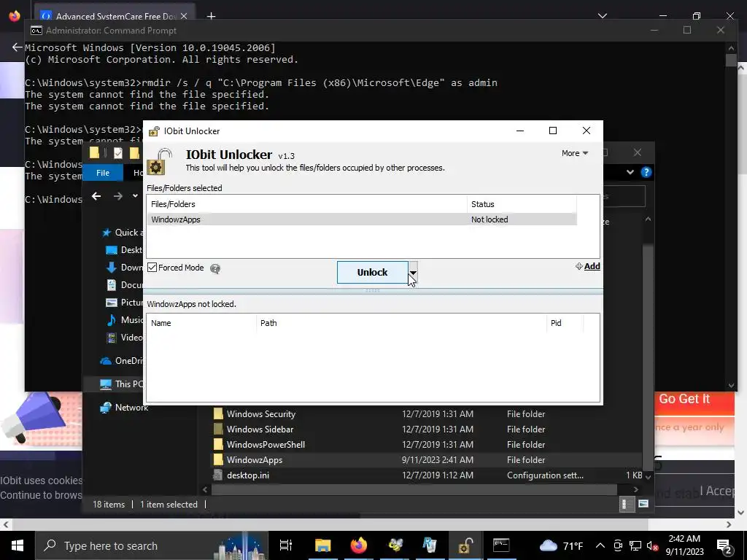This screenshot has width=747, height=560.
Task: Open the More dropdown menu
Action: [575, 153]
